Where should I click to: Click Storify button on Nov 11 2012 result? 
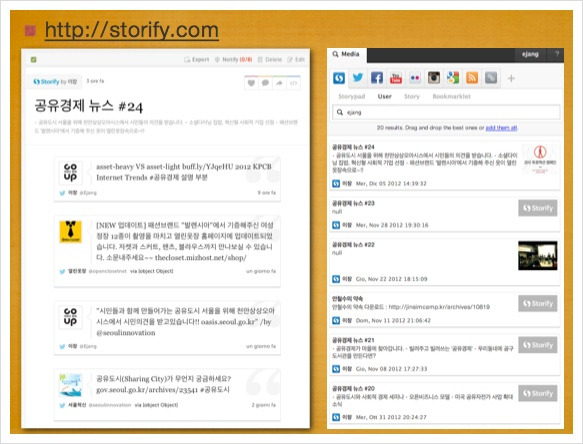click(538, 303)
